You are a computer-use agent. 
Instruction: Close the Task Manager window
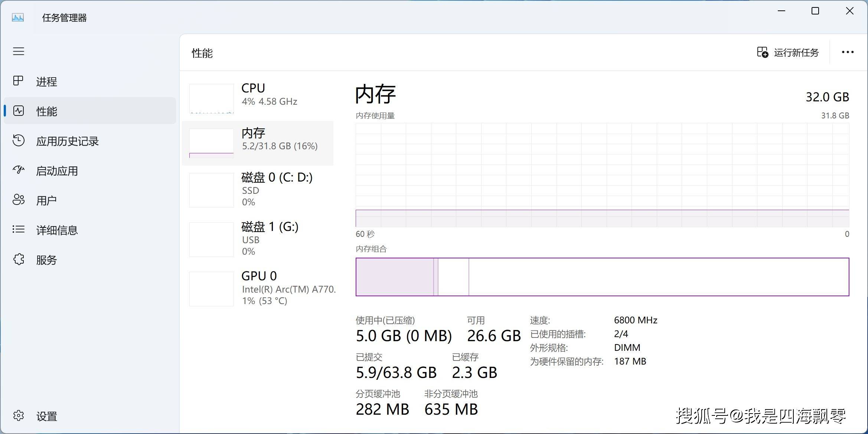tap(850, 11)
